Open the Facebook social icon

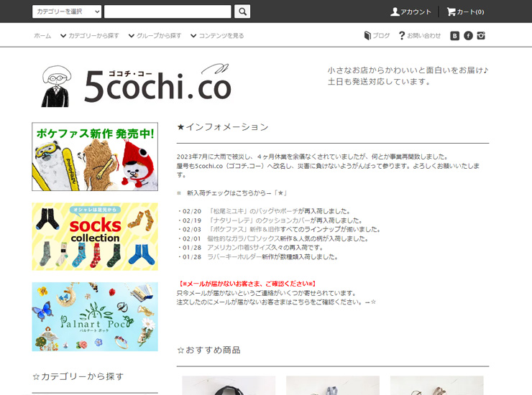coord(468,36)
